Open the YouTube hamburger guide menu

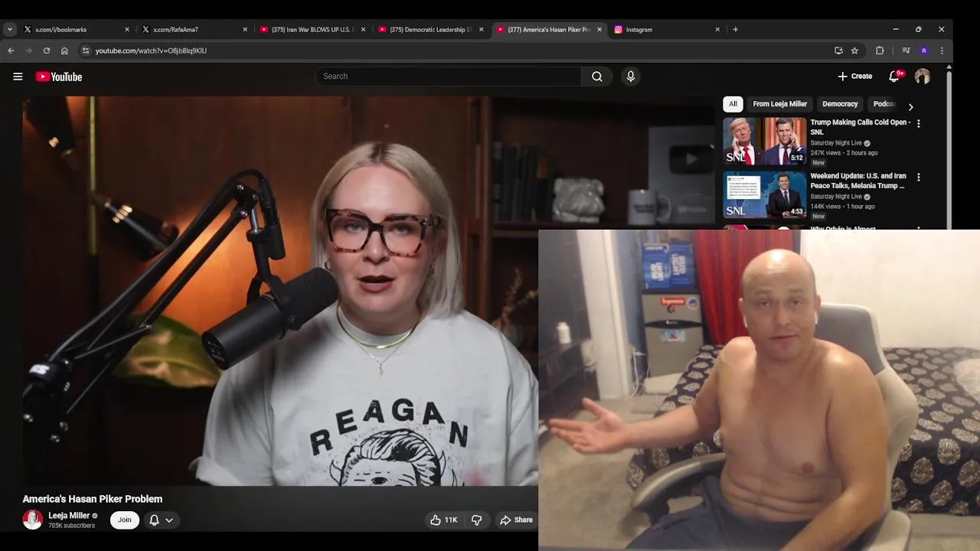point(18,77)
